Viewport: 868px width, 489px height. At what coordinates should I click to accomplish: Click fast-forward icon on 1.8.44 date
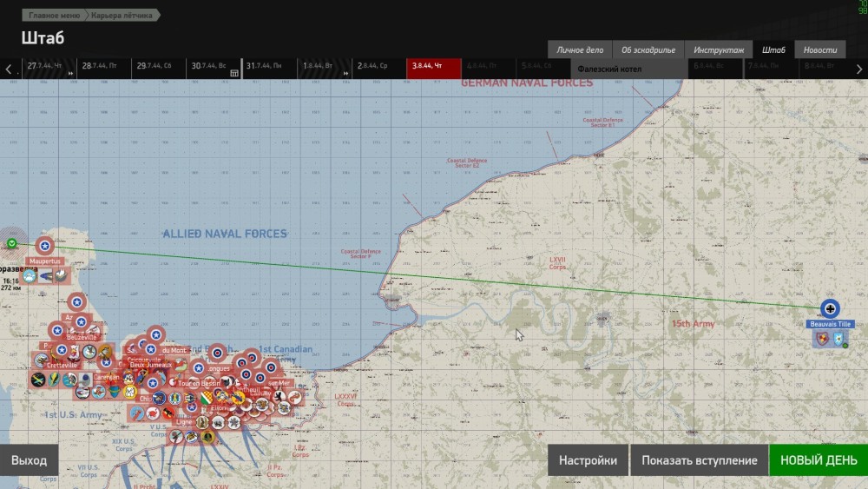click(x=345, y=73)
